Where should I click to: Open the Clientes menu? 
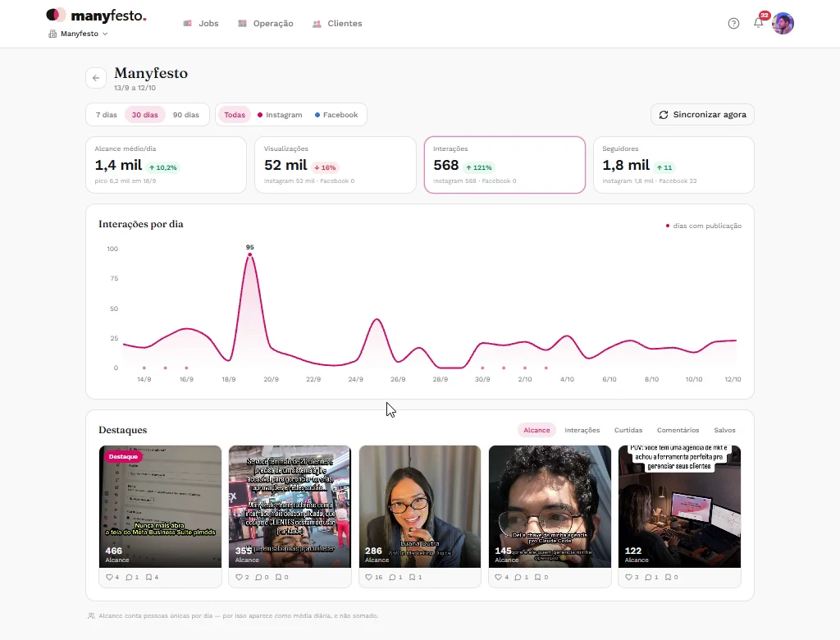click(x=337, y=24)
